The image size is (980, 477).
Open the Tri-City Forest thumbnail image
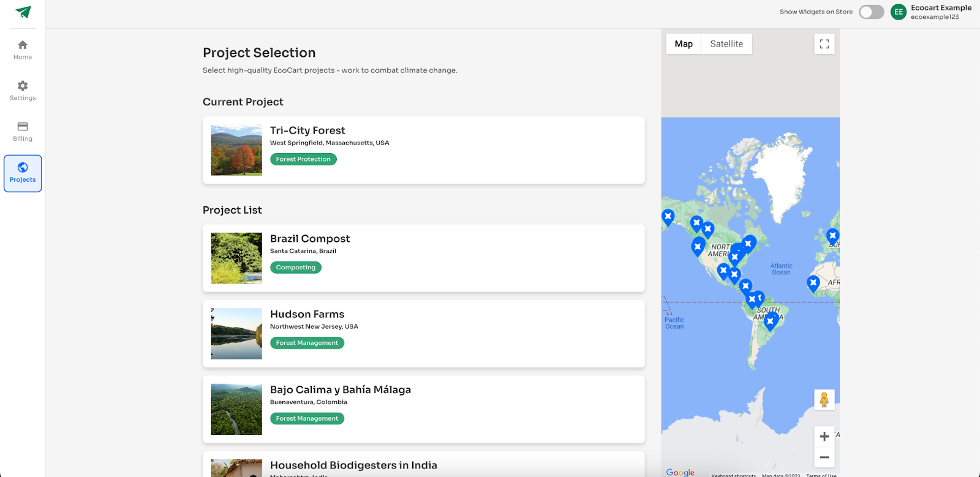click(236, 150)
